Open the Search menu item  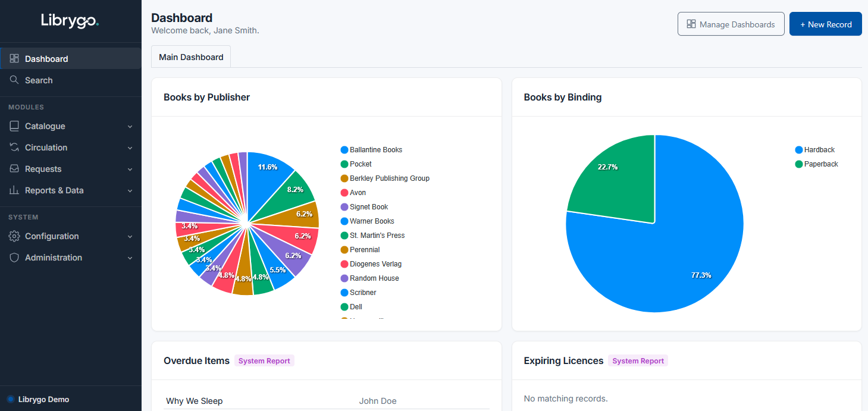(71, 80)
